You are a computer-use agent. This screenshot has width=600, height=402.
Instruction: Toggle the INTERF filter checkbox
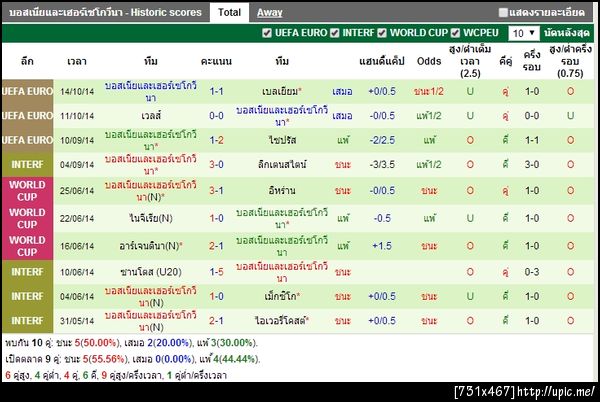click(x=334, y=33)
